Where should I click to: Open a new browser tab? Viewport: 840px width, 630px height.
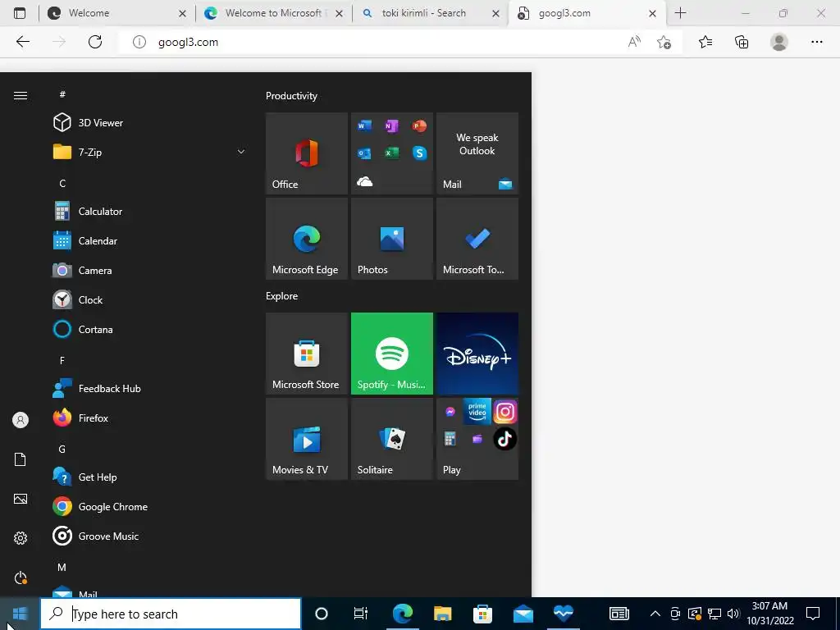pyautogui.click(x=680, y=13)
